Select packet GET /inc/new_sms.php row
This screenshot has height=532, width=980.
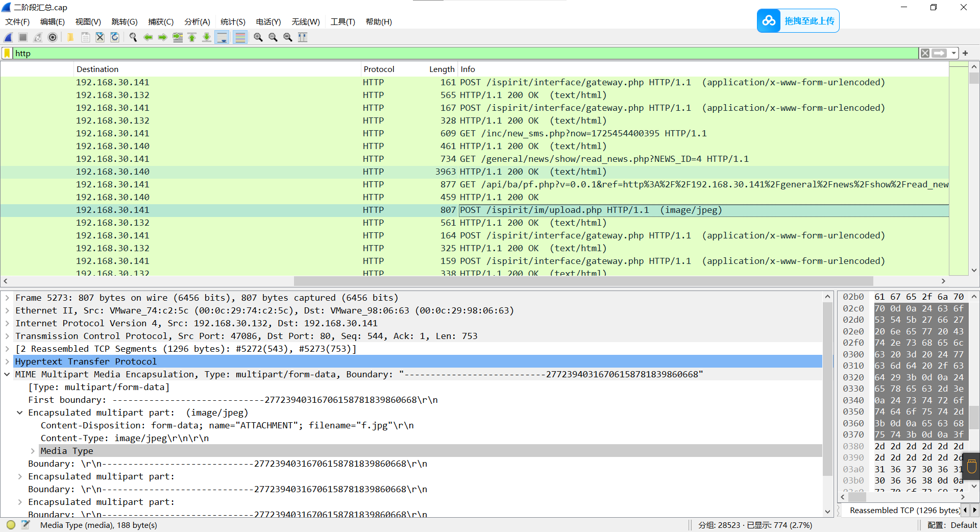tap(475, 133)
